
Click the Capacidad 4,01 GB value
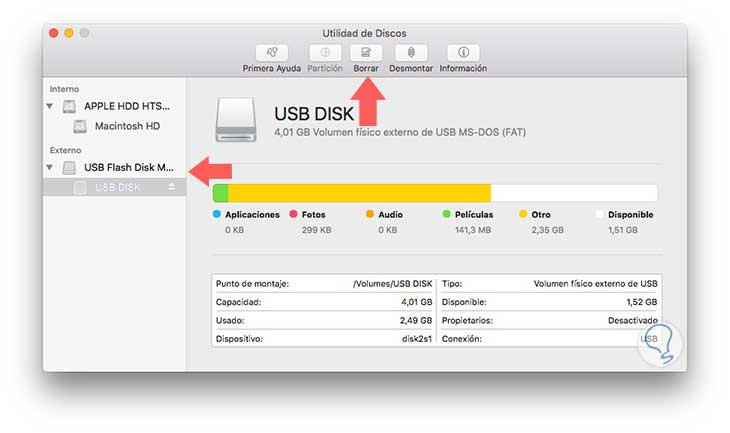[417, 302]
